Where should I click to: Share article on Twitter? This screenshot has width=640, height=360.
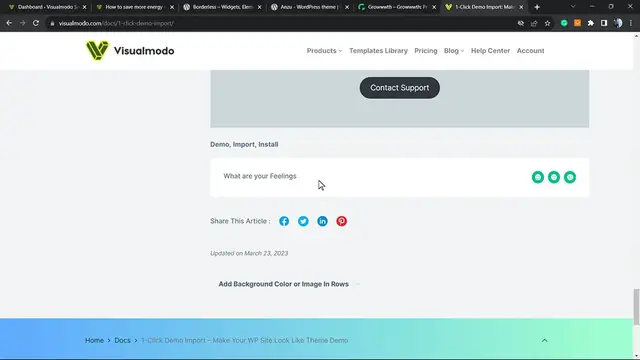[303, 221]
